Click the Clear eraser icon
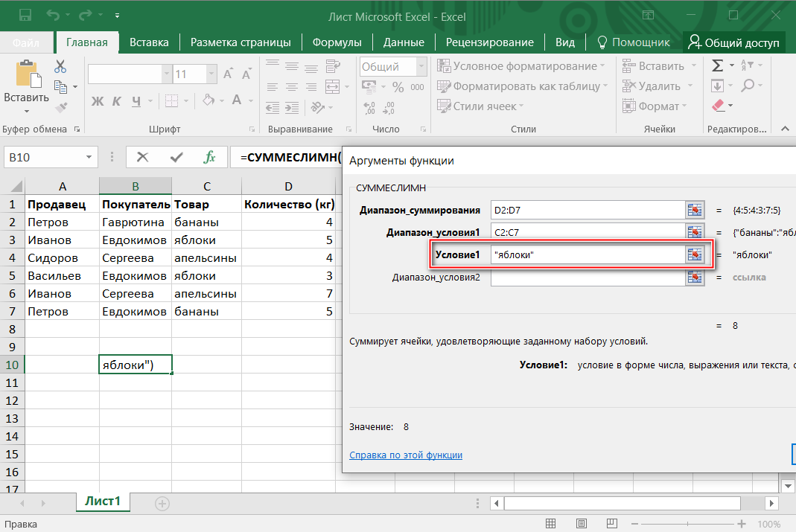Viewport: 796px width, 532px height. [718, 106]
